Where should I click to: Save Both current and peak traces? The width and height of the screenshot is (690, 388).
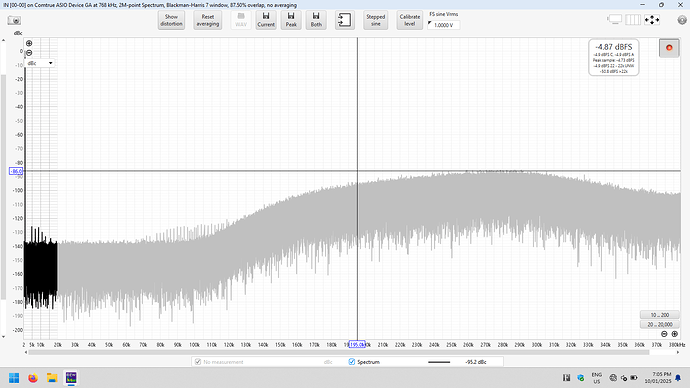[x=316, y=20]
